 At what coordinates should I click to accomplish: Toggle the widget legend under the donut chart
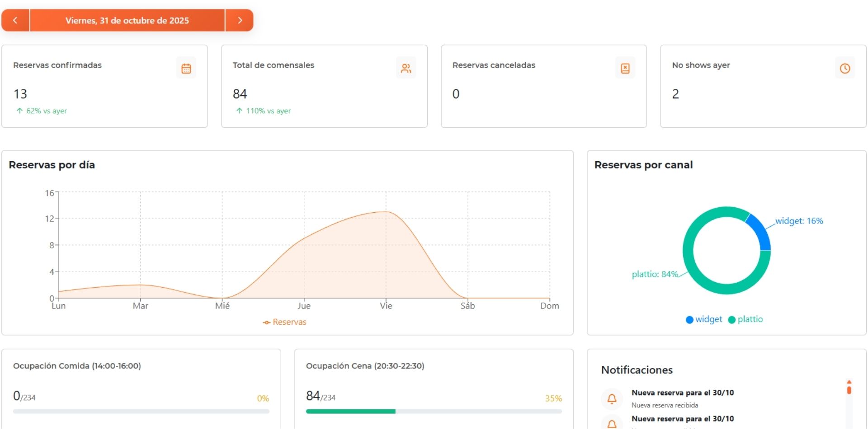point(703,319)
